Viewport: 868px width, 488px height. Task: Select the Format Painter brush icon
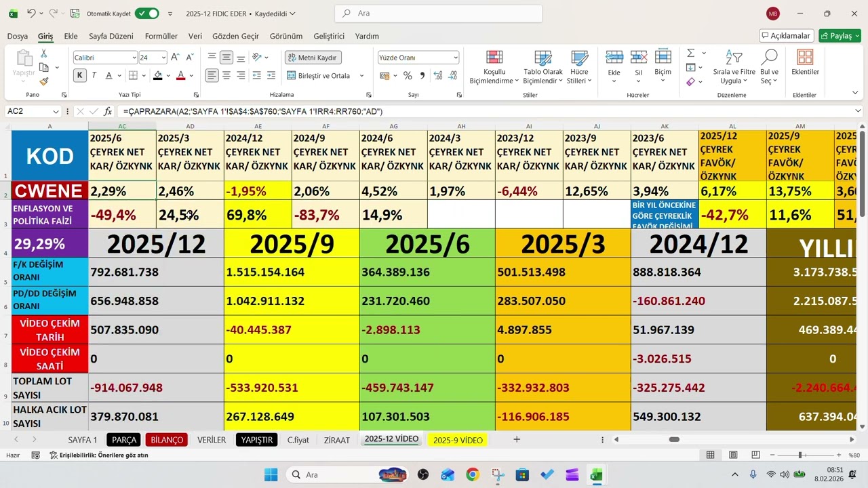tap(44, 81)
